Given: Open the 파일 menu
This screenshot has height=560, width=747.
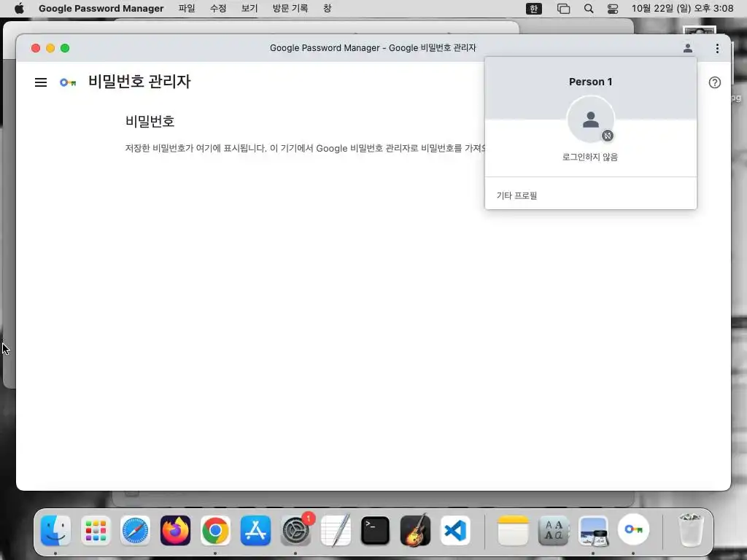Looking at the screenshot, I should [x=187, y=9].
